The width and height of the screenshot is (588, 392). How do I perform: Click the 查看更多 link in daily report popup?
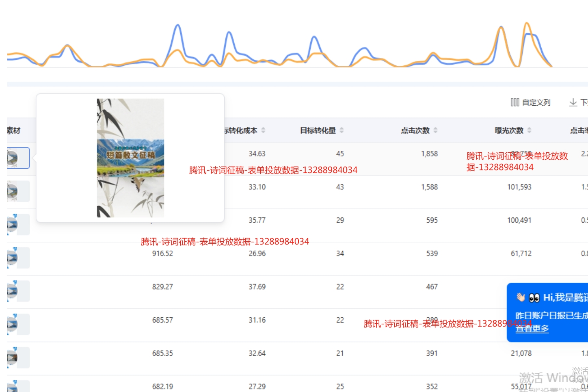coord(532,329)
